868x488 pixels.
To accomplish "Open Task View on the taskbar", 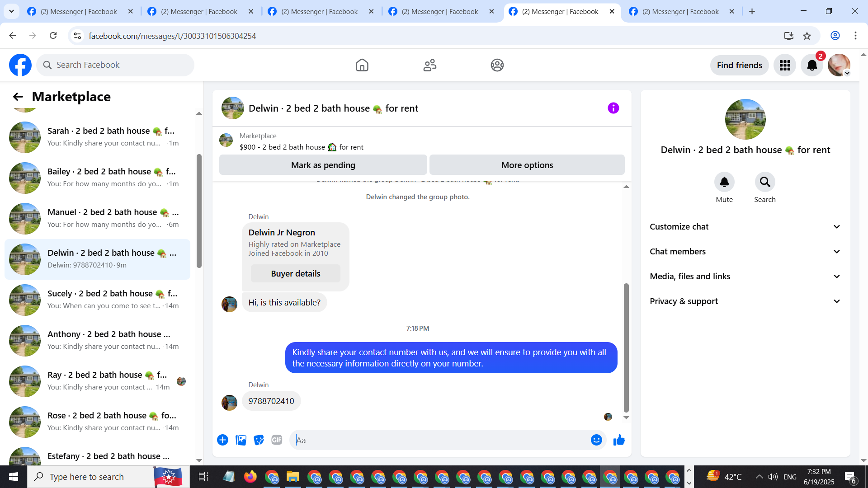I will [203, 477].
